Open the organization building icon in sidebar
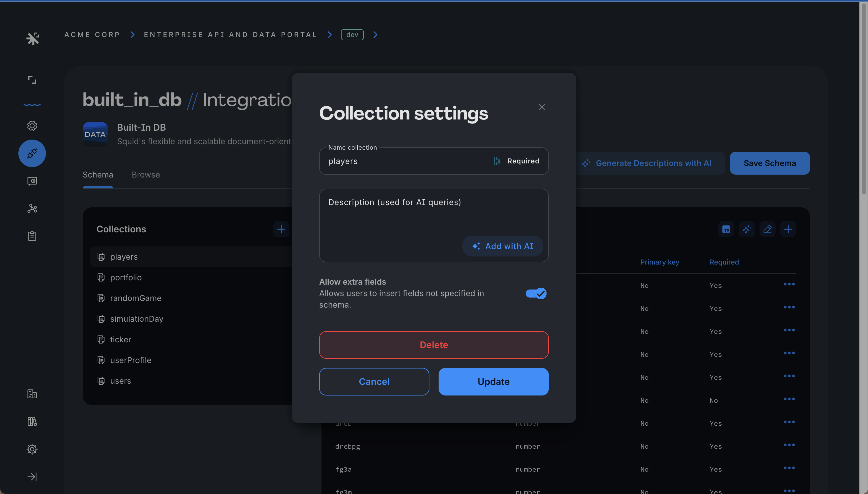 32,394
